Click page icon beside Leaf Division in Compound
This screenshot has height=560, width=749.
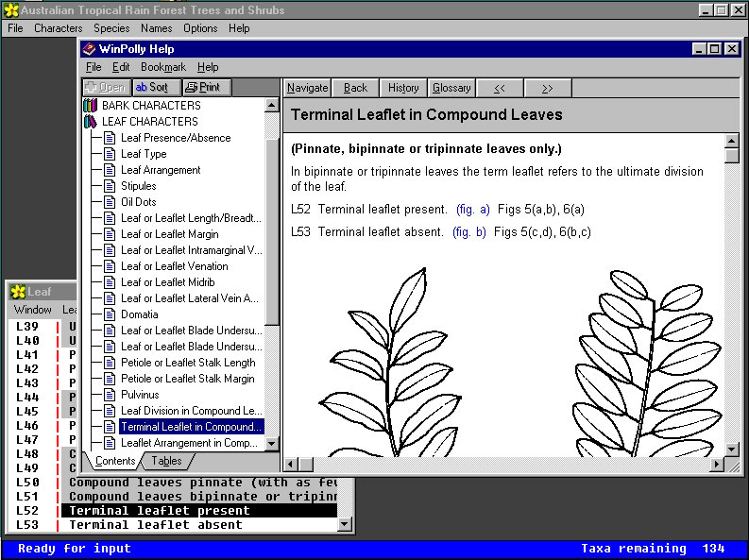click(110, 411)
